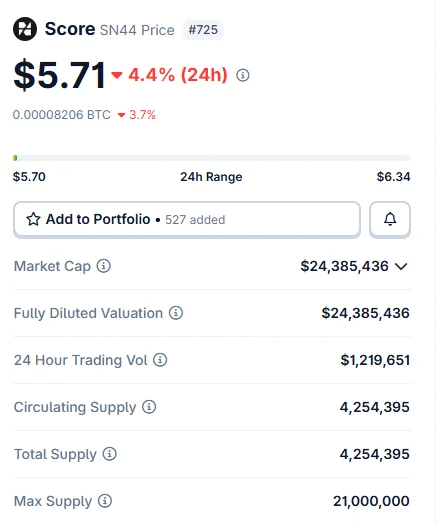Click the Score coin name heading
This screenshot has width=438, height=523.
click(70, 29)
